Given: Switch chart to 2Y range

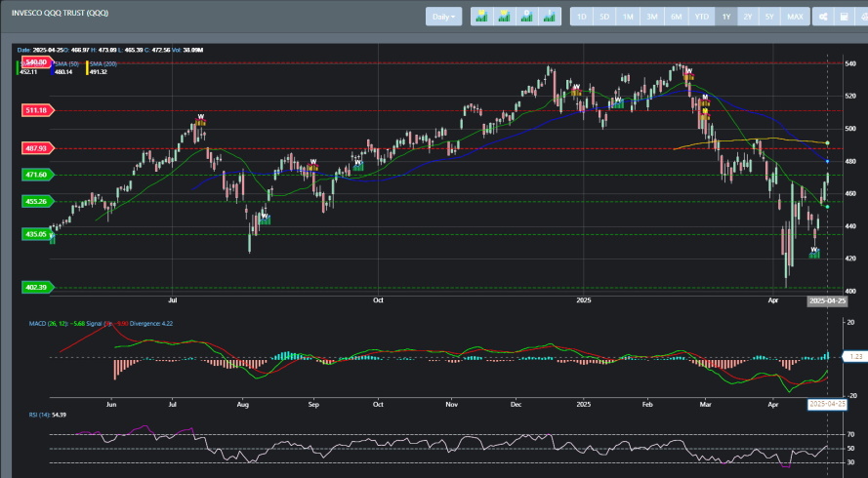Looking at the screenshot, I should point(748,17).
